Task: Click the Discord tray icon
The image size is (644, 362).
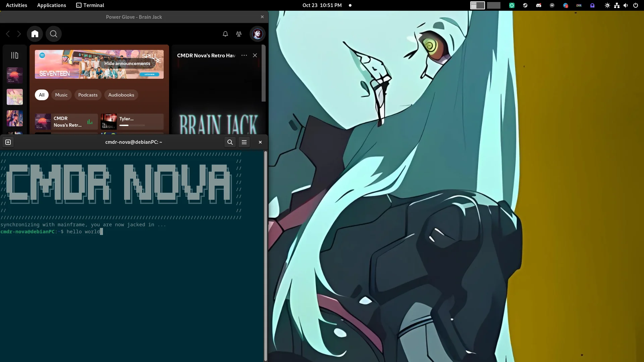Action: (539, 5)
